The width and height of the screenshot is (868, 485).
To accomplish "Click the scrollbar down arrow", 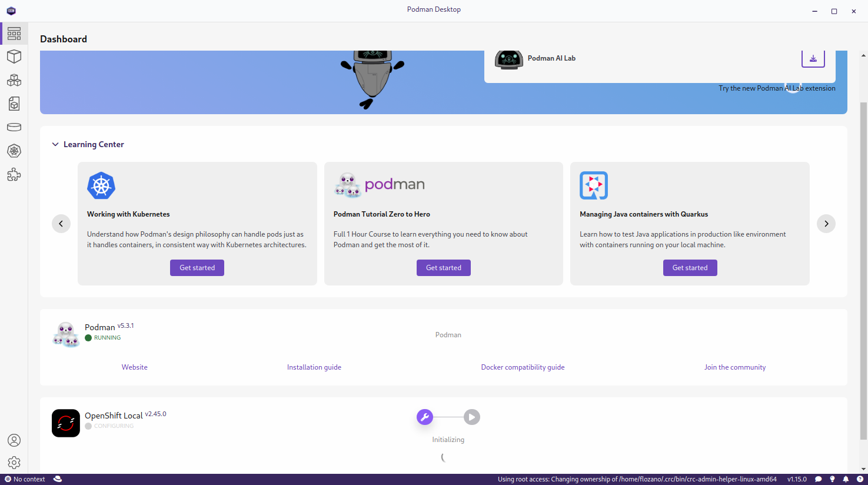I will coord(863,469).
